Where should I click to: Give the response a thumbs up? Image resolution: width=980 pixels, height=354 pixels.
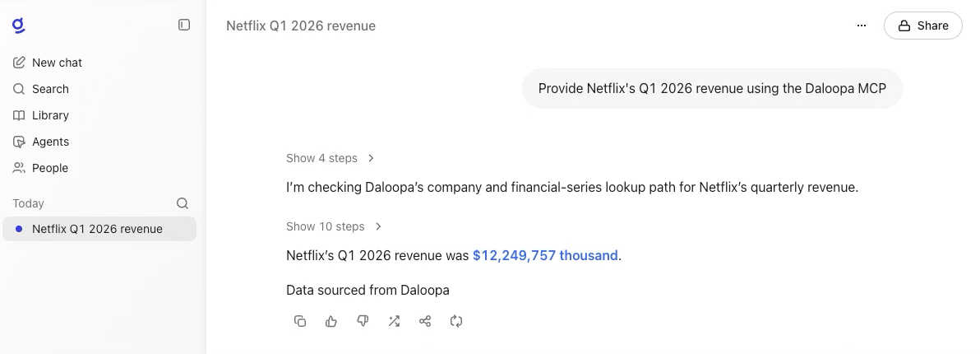coord(331,321)
